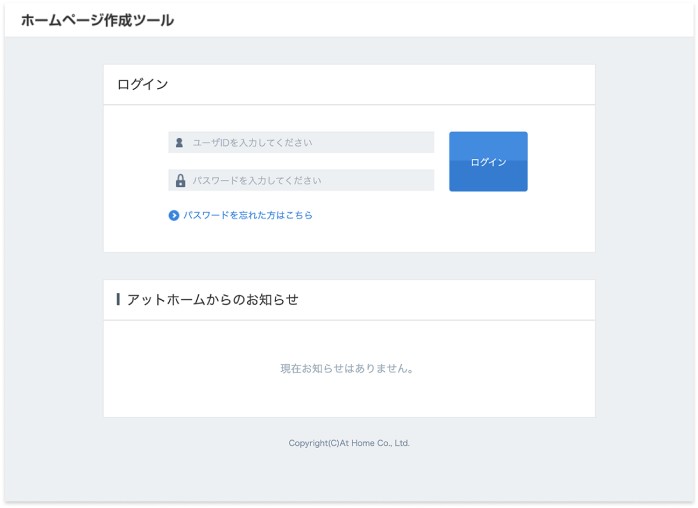Click the gray background right of the notice panel
The image size is (698, 508).
click(x=645, y=350)
